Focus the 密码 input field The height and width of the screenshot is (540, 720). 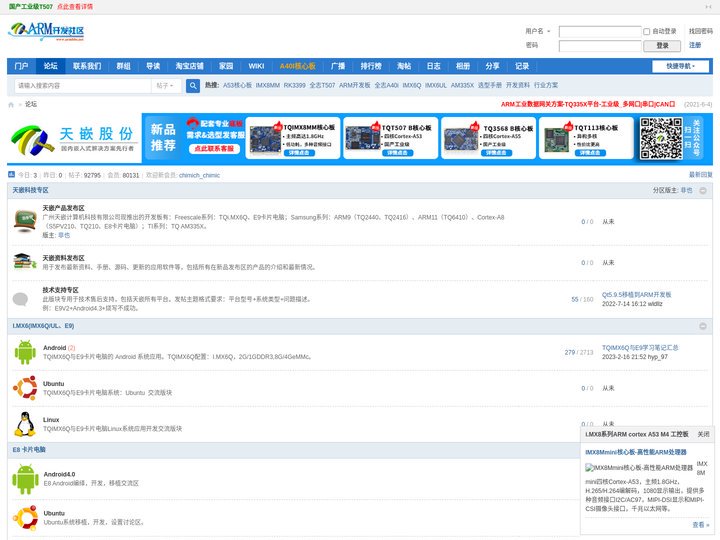pos(600,46)
